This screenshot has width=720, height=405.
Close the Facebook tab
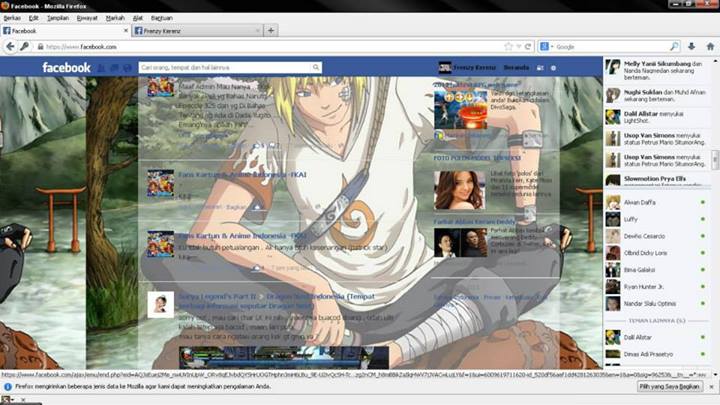tap(126, 30)
